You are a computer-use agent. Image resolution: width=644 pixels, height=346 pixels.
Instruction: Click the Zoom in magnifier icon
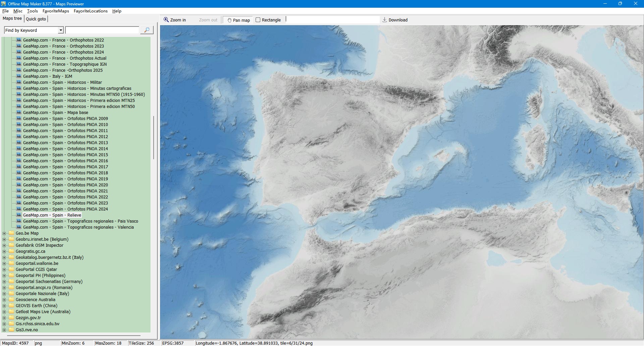(x=166, y=20)
